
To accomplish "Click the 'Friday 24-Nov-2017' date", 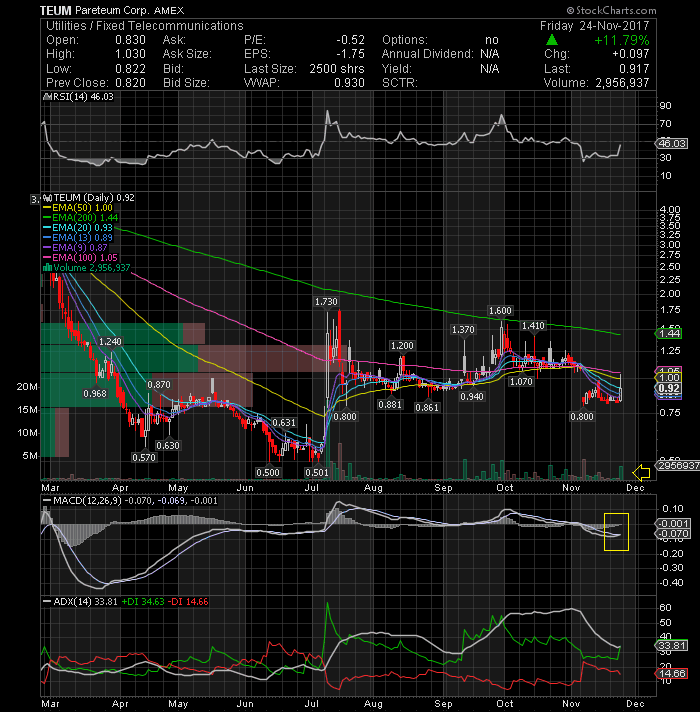I will click(x=595, y=26).
